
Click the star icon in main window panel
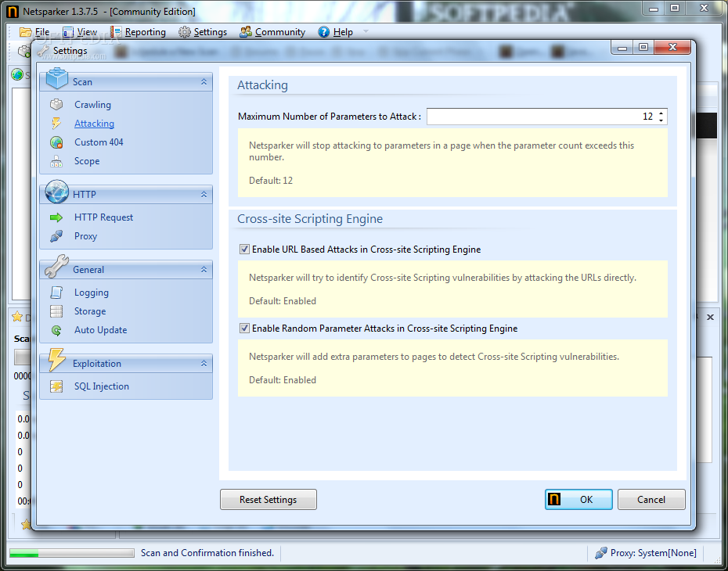(17, 317)
